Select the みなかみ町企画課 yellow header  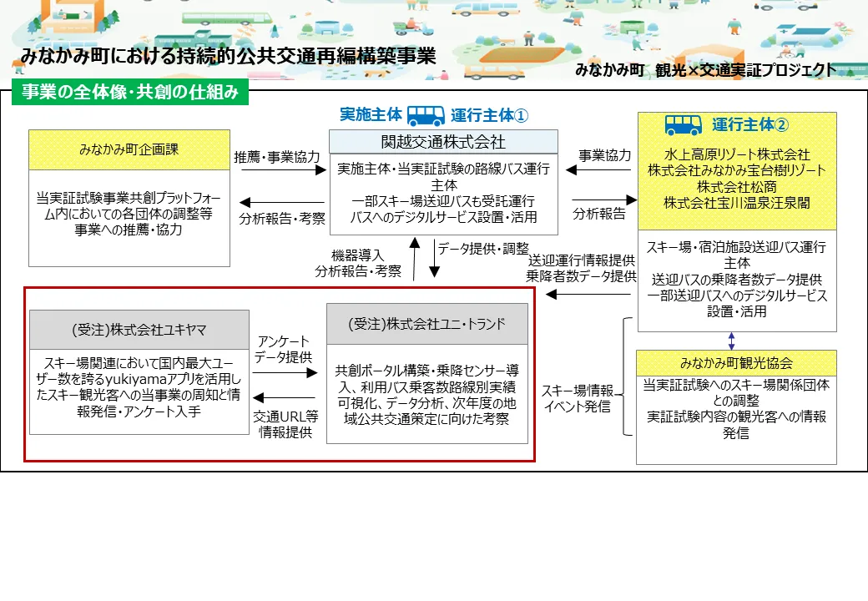(x=129, y=149)
